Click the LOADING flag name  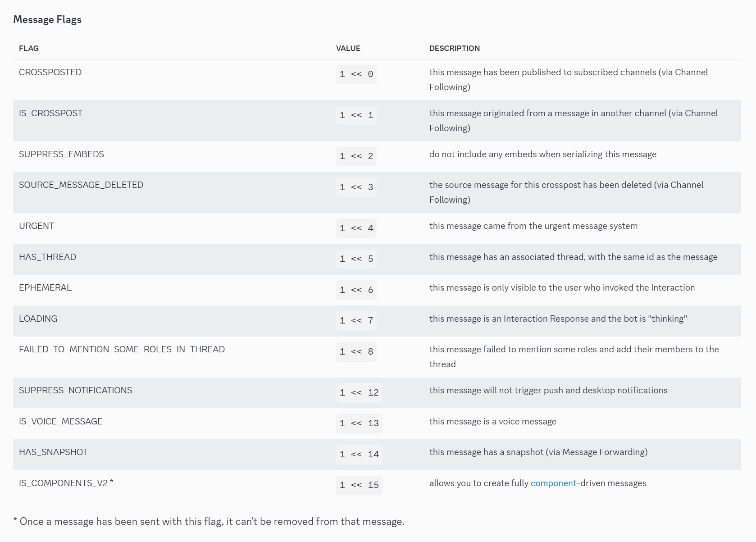38,319
